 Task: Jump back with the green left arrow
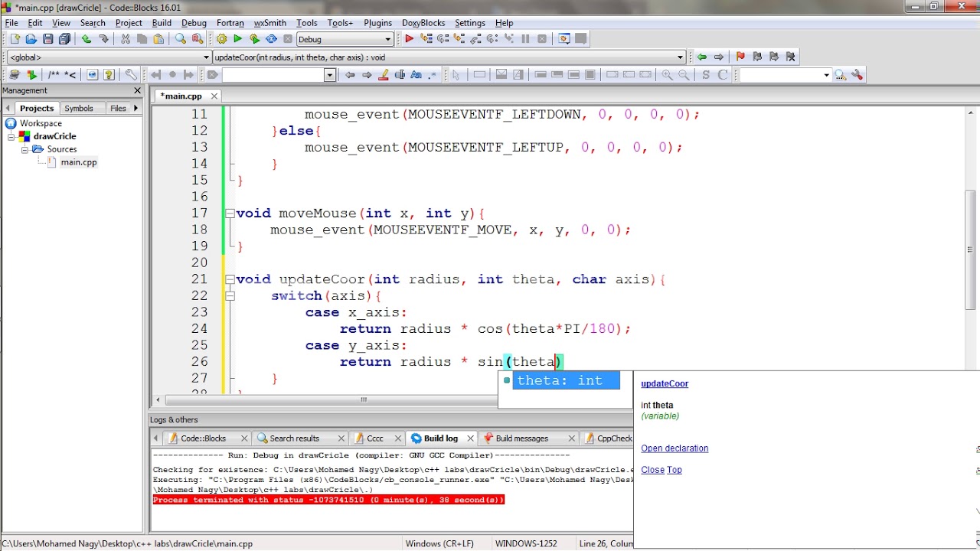pos(701,57)
